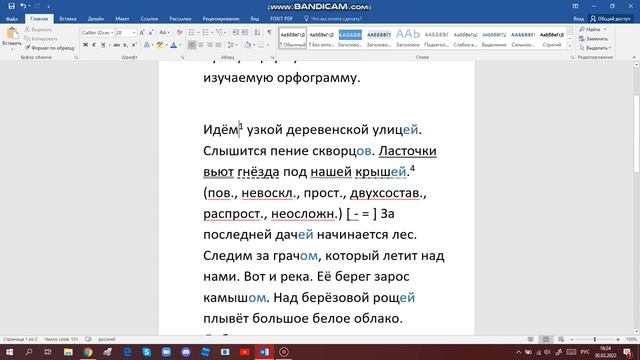Image resolution: width=640 pixels, height=360 pixels.
Task: Click the show paragraph marks icon
Action: [x=269, y=32]
